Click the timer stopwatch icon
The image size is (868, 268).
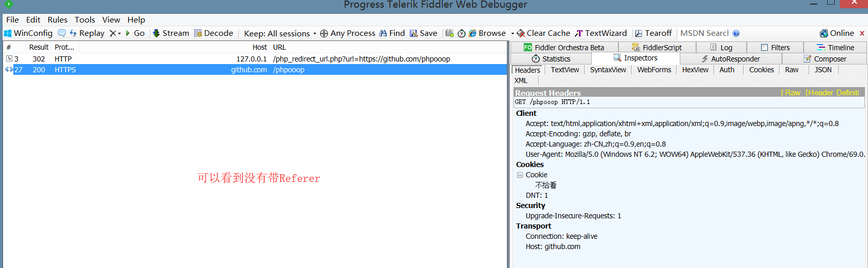pos(461,33)
